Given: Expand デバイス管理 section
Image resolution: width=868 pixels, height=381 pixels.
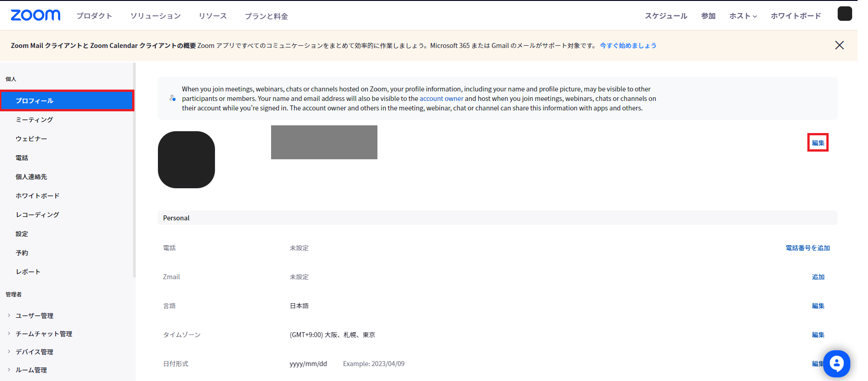Looking at the screenshot, I should tap(34, 352).
